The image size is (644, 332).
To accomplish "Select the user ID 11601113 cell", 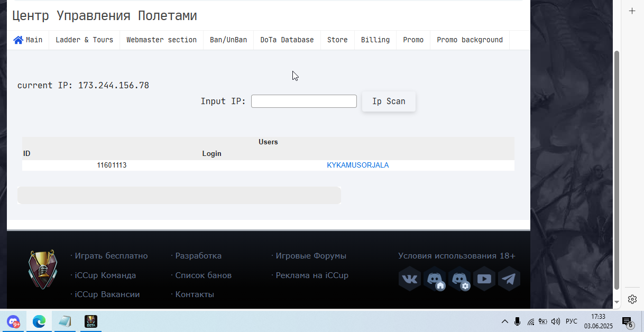I will pyautogui.click(x=112, y=165).
